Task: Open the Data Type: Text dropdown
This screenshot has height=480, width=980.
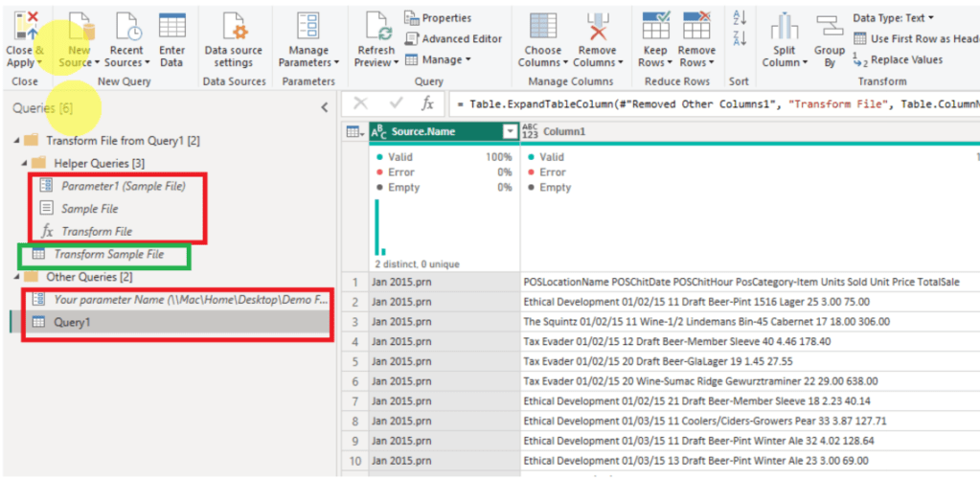Action: click(x=893, y=17)
